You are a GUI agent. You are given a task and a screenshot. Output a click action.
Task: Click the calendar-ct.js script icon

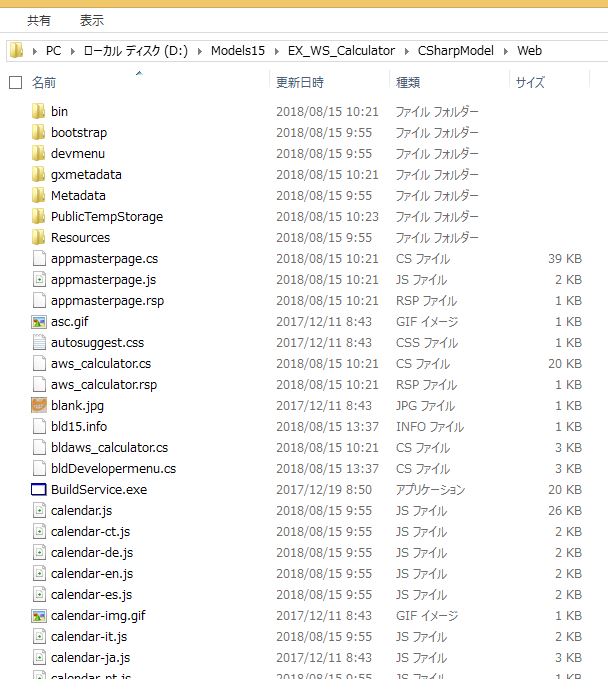coord(39,531)
